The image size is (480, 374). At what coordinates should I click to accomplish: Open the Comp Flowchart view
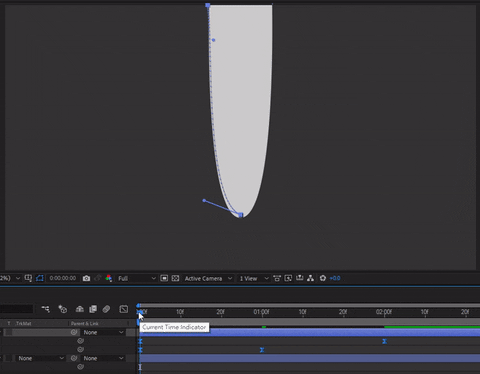311,278
